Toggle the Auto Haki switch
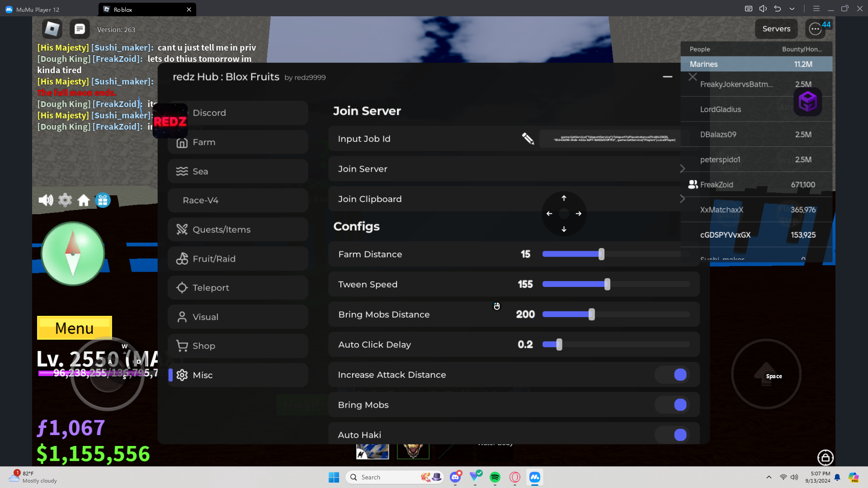 coord(672,435)
